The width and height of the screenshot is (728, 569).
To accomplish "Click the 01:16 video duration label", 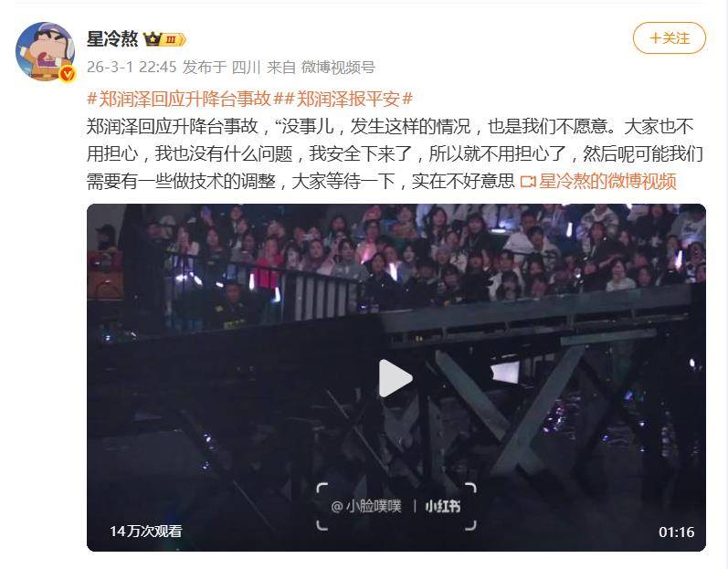I will tap(677, 532).
